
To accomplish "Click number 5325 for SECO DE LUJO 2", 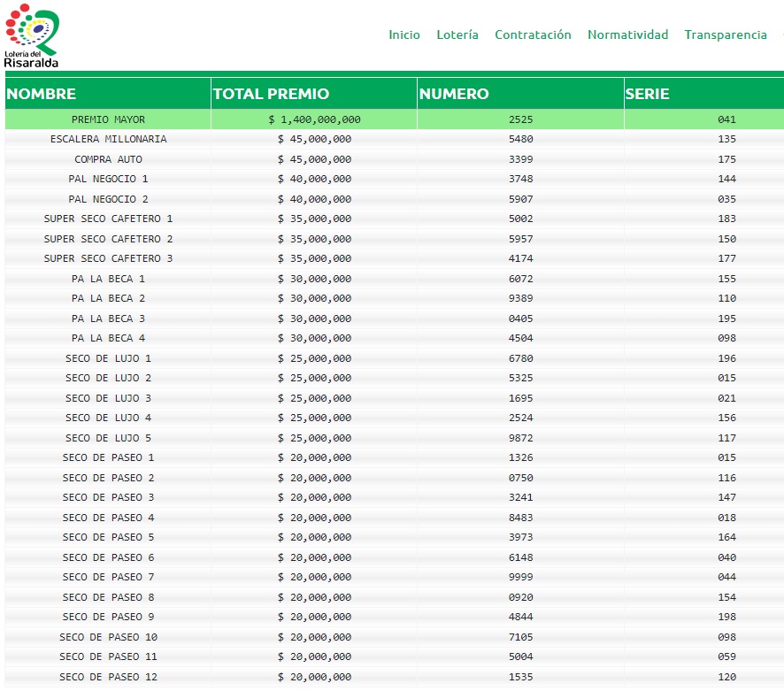I will click(520, 378).
